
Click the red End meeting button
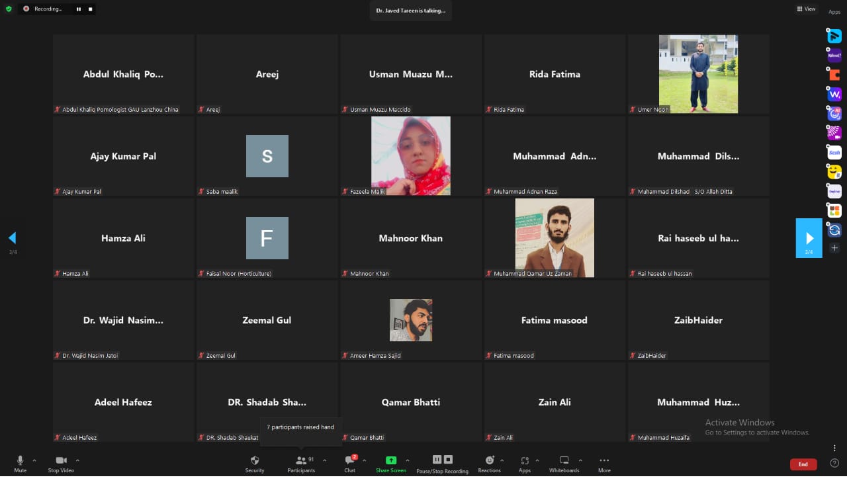(803, 464)
